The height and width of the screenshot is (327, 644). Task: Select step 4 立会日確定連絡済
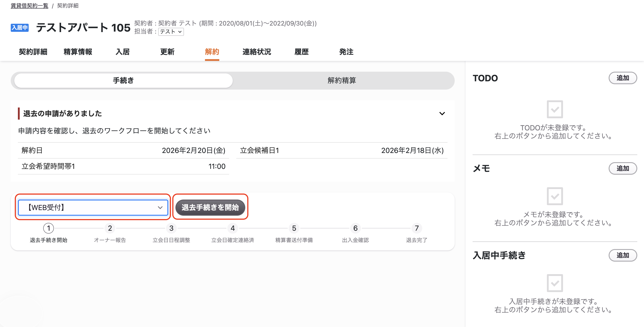[x=233, y=233]
